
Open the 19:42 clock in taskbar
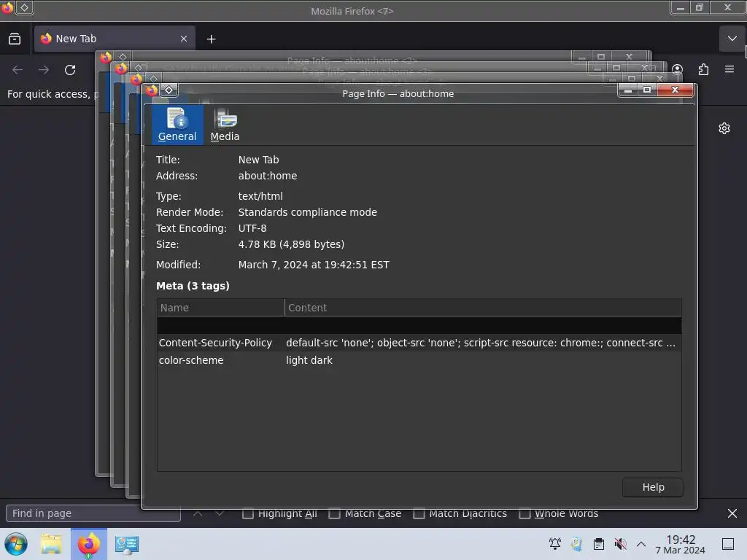click(681, 544)
